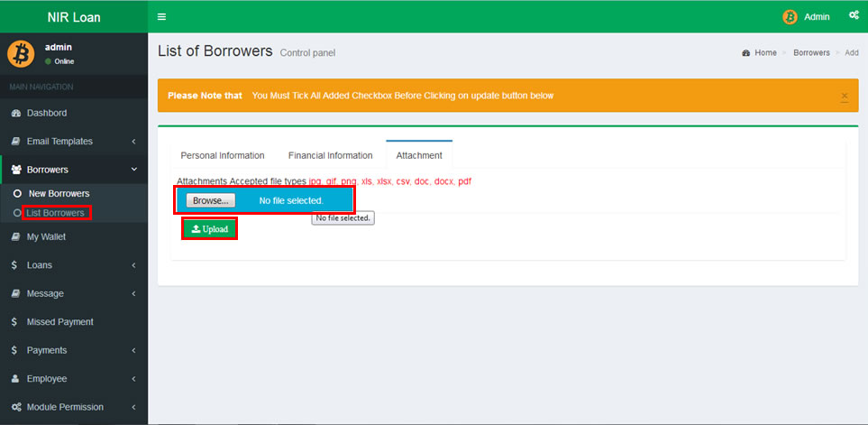Dismiss the orange notice with the close X
The image size is (868, 425).
pos(845,96)
